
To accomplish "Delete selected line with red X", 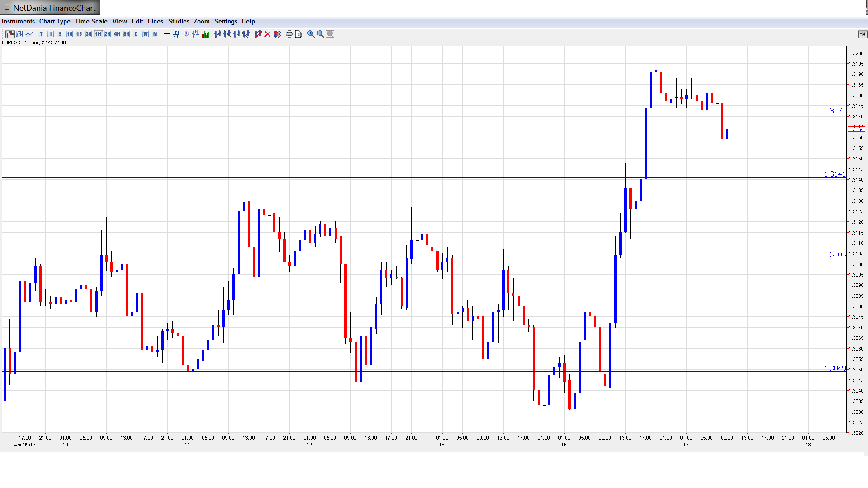I will pyautogui.click(x=268, y=34).
